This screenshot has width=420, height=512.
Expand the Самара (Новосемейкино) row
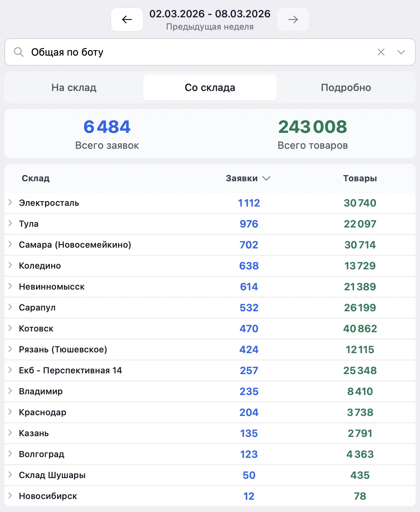click(10, 244)
